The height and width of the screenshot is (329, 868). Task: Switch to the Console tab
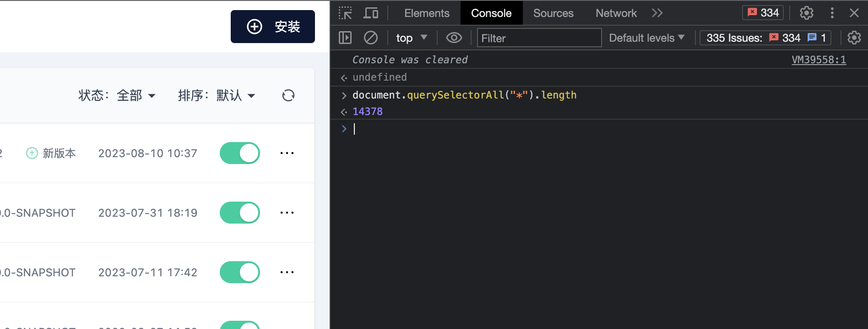point(491,13)
